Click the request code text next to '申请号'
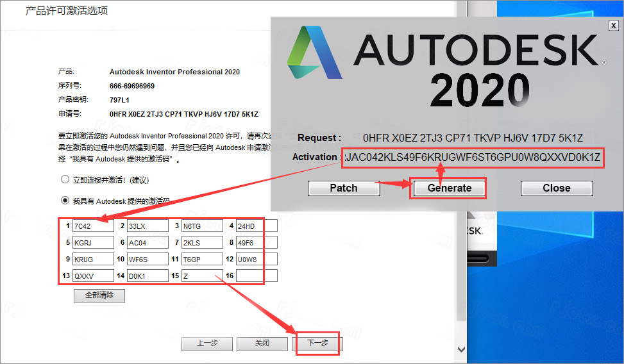Image resolution: width=624 pixels, height=364 pixels. (184, 114)
